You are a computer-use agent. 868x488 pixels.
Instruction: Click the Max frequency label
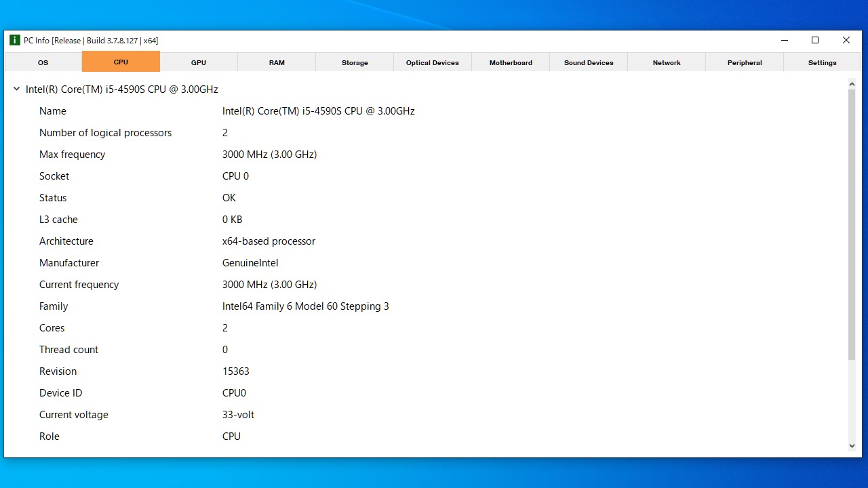(72, 155)
